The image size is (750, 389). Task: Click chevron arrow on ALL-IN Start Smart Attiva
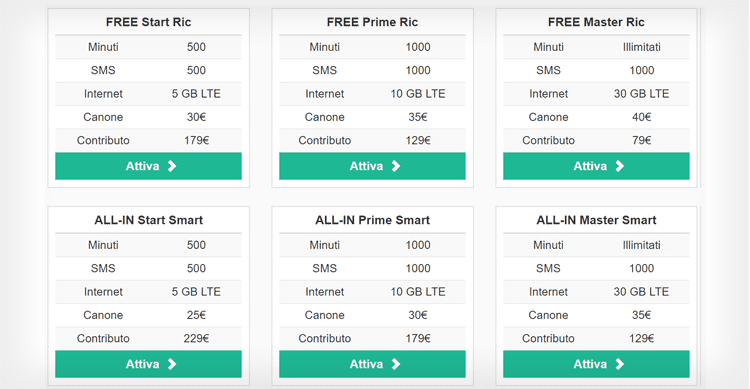tap(172, 364)
